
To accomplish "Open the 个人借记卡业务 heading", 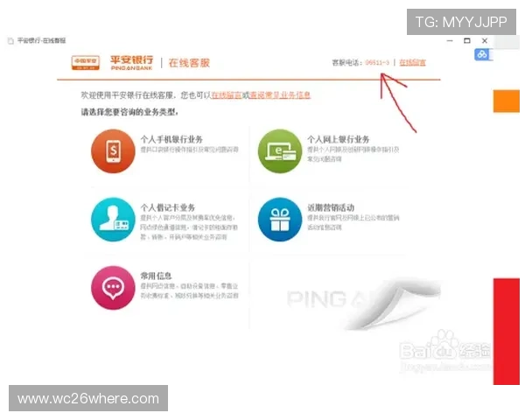I will [x=167, y=207].
